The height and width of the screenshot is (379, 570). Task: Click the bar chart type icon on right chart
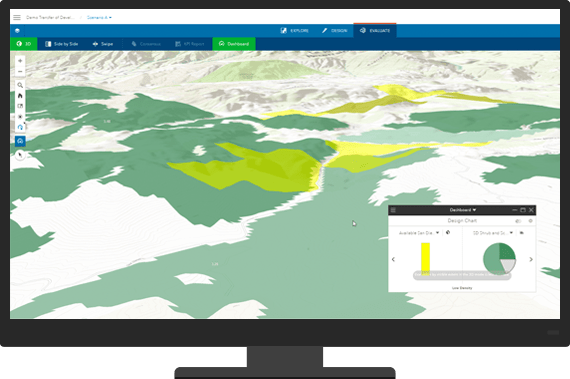click(522, 233)
